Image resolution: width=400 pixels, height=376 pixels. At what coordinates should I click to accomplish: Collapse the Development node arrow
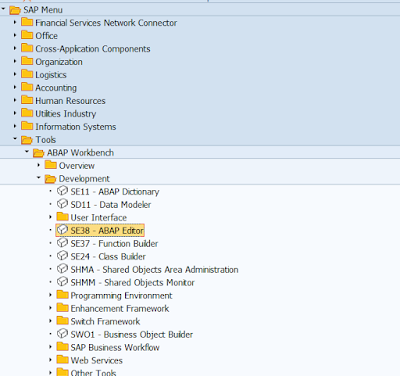click(x=39, y=178)
